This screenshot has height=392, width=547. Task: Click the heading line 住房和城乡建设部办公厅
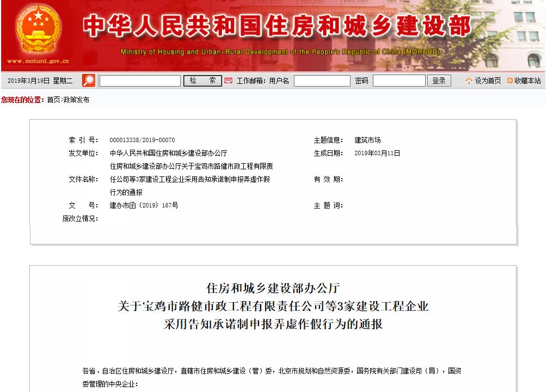tap(273, 288)
